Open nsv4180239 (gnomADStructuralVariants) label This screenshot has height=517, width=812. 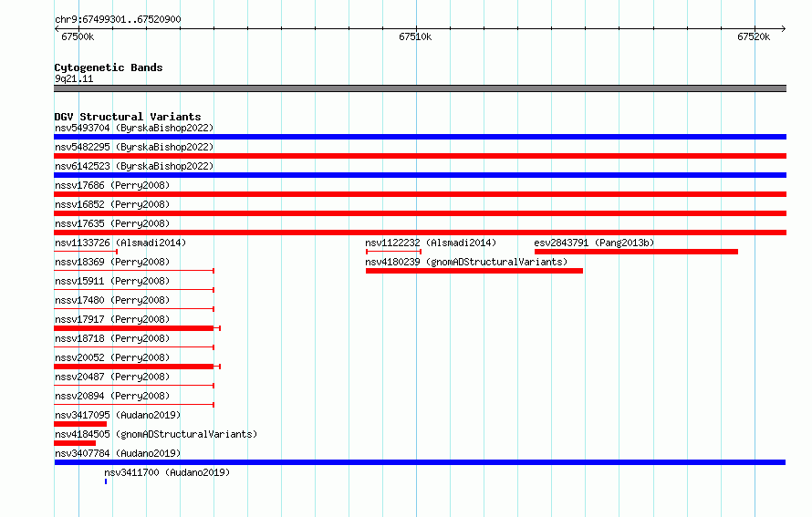(x=466, y=262)
